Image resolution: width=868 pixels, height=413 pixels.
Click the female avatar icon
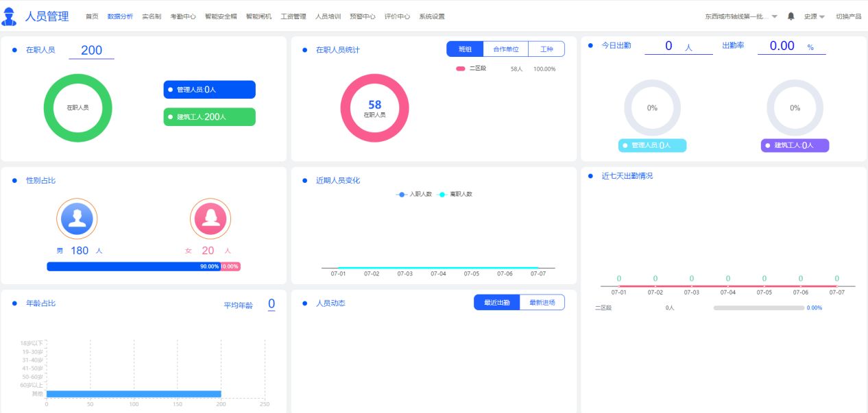(210, 218)
